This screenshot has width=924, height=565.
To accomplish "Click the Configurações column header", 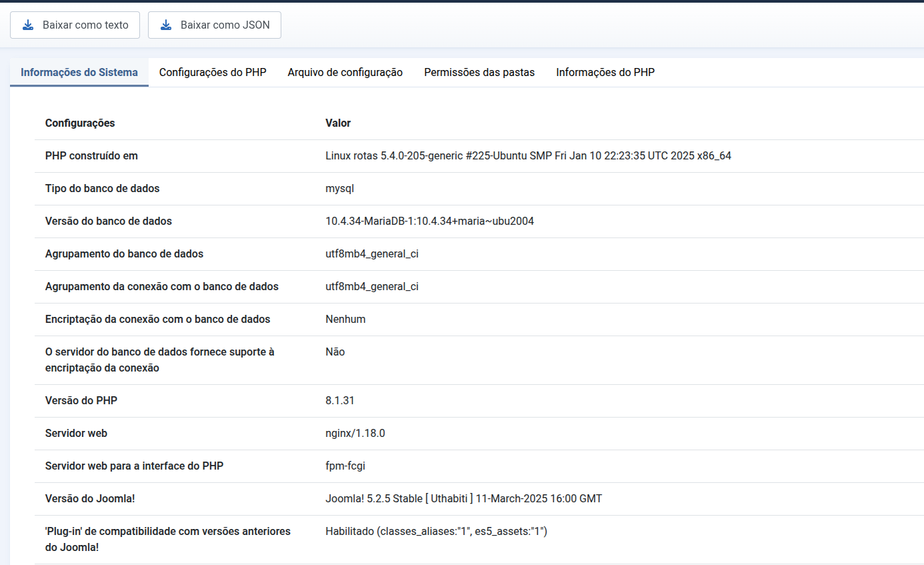I will pos(80,123).
